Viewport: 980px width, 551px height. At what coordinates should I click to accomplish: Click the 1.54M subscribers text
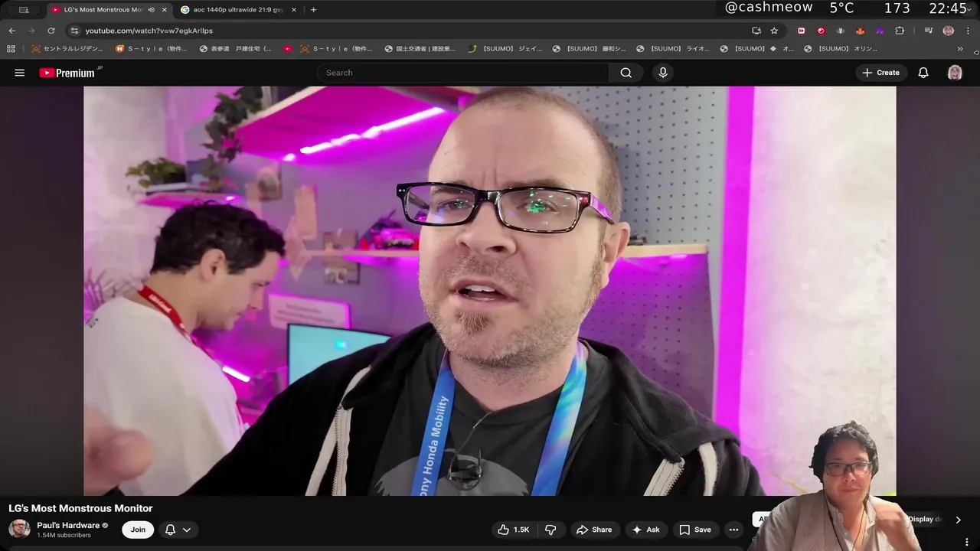click(64, 535)
